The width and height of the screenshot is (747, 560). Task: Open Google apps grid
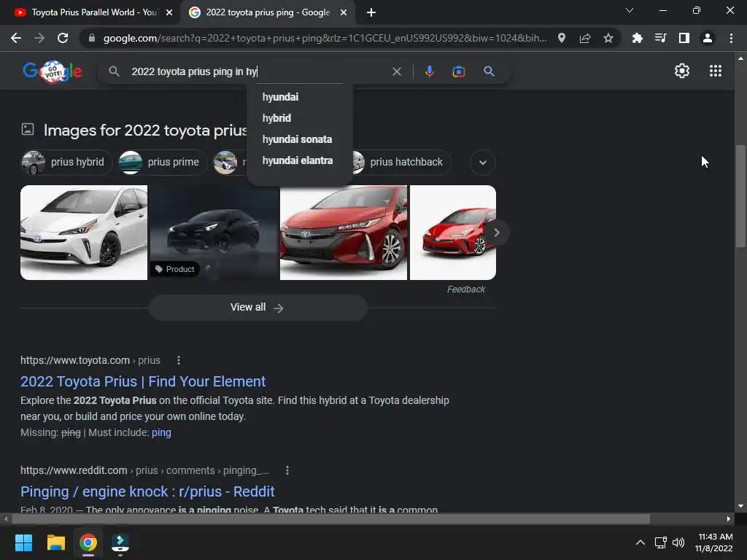click(715, 71)
